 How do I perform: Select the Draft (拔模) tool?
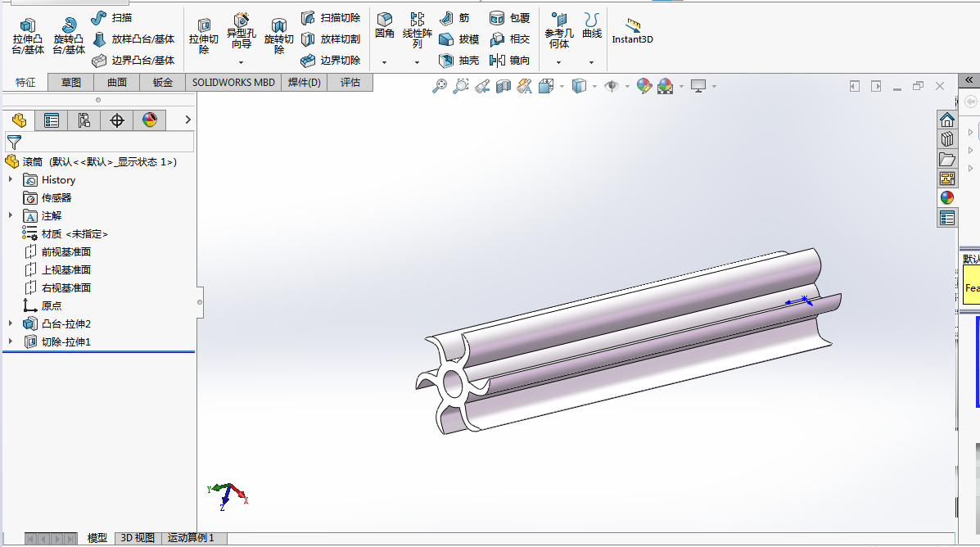click(458, 39)
